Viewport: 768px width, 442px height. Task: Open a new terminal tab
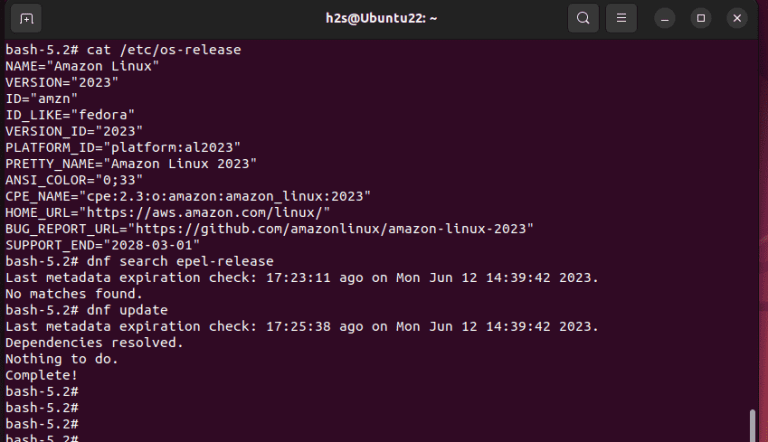click(27, 18)
